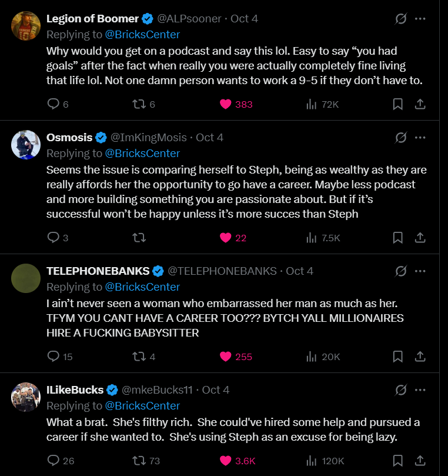Screen dimensions: 448x476
Task: Unlike the Legion of Boomer tweet
Action: pos(226,104)
